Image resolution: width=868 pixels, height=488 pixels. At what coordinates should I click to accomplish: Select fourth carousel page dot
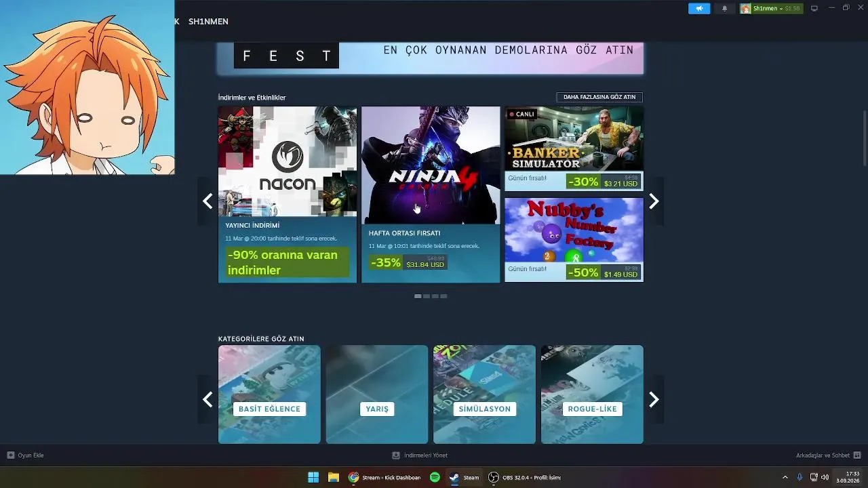[x=443, y=296]
